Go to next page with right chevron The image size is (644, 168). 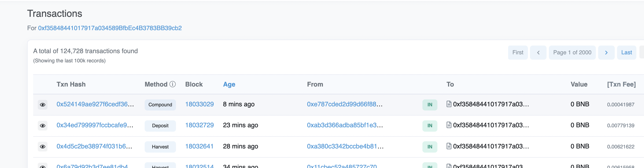pyautogui.click(x=606, y=52)
